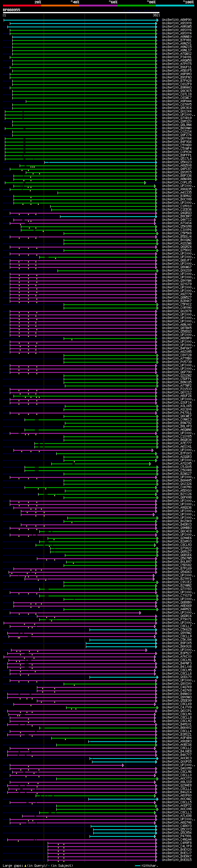Click the UniRef100_B9RHH3 label

click(x=176, y=88)
